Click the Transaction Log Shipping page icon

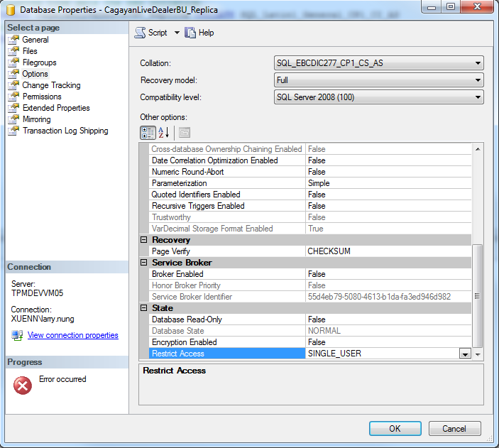13,131
